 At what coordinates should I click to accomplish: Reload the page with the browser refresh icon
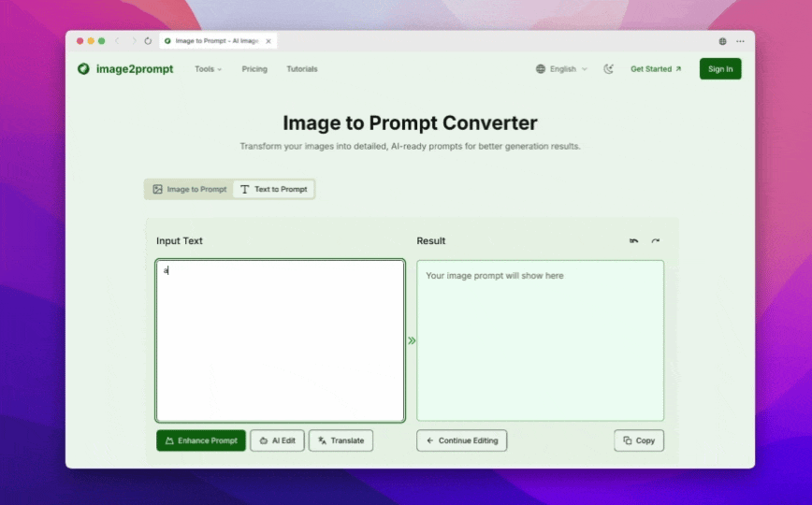coord(148,41)
